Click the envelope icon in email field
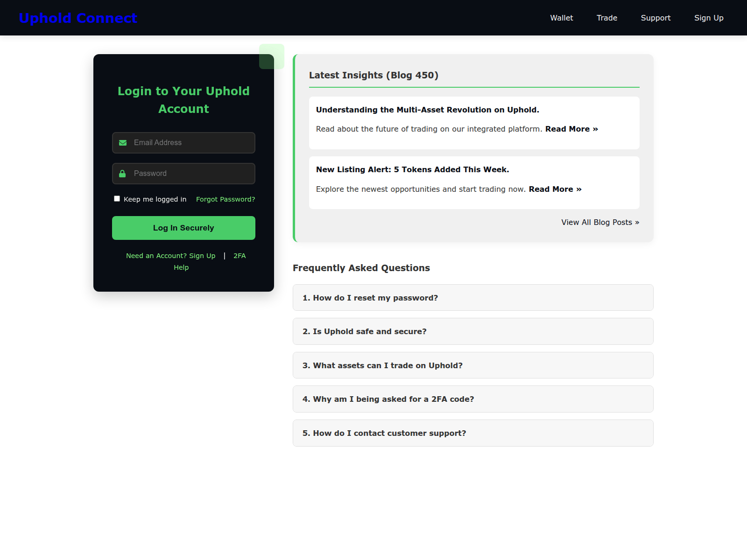The image size is (747, 560). pyautogui.click(x=123, y=143)
